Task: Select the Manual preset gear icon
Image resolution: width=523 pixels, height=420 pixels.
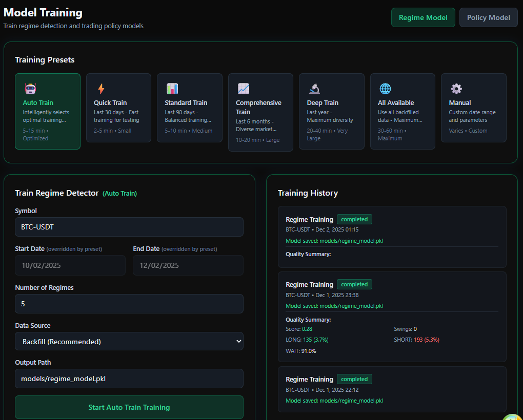Action: click(456, 89)
